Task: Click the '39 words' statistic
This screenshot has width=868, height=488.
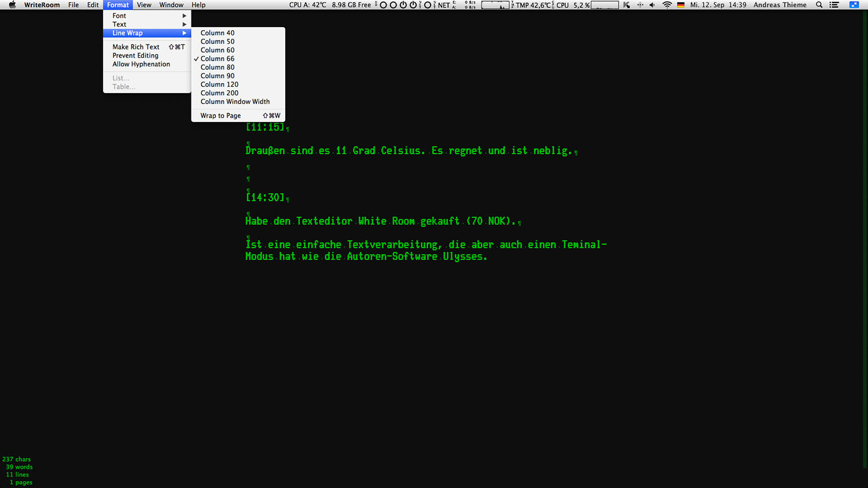Action: tap(19, 467)
